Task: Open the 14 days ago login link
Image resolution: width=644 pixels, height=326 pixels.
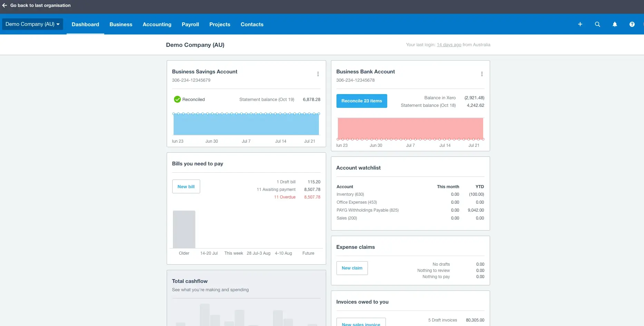Action: point(449,45)
